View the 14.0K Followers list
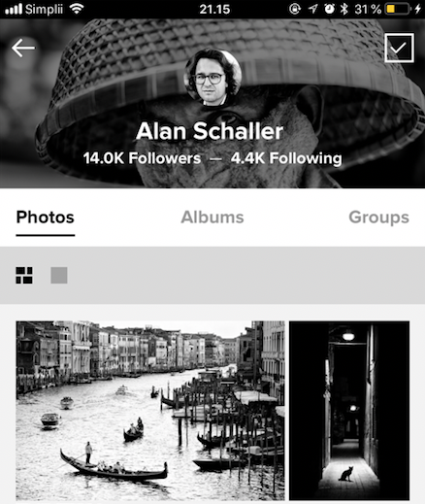 (142, 158)
